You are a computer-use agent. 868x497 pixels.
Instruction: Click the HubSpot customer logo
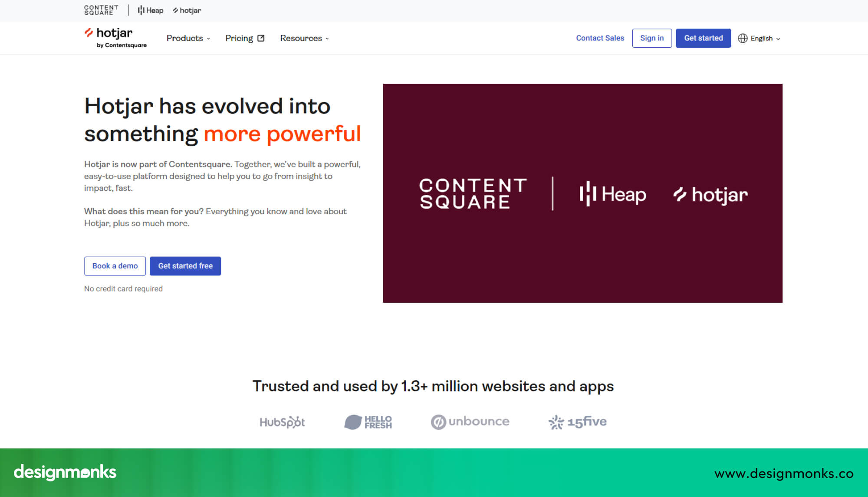pyautogui.click(x=282, y=422)
